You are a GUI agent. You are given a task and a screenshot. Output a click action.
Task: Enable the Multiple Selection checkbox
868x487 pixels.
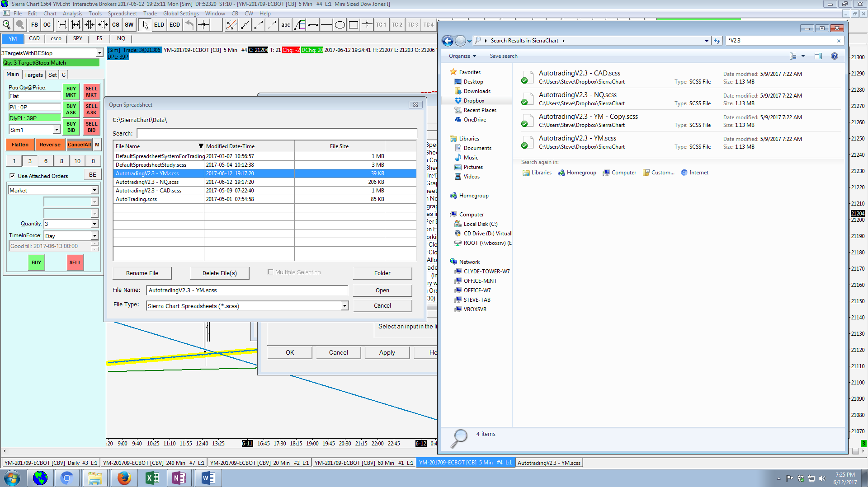click(x=270, y=272)
